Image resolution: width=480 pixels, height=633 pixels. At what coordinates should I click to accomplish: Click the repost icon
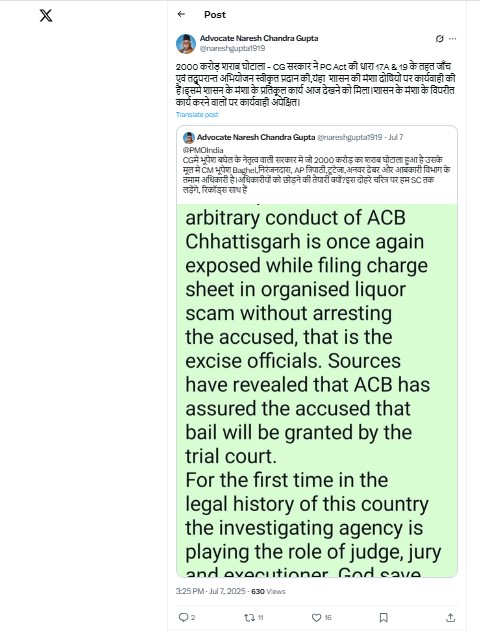pyautogui.click(x=249, y=617)
